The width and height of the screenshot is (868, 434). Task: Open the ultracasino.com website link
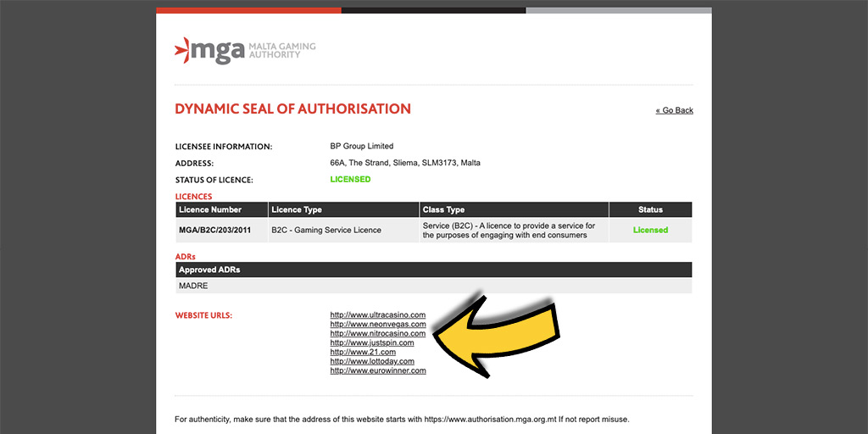pyautogui.click(x=377, y=315)
